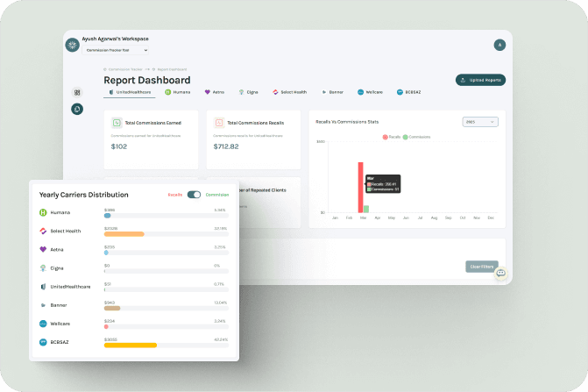Click the Cigna logo in distribution list
The image size is (588, 392).
43,268
